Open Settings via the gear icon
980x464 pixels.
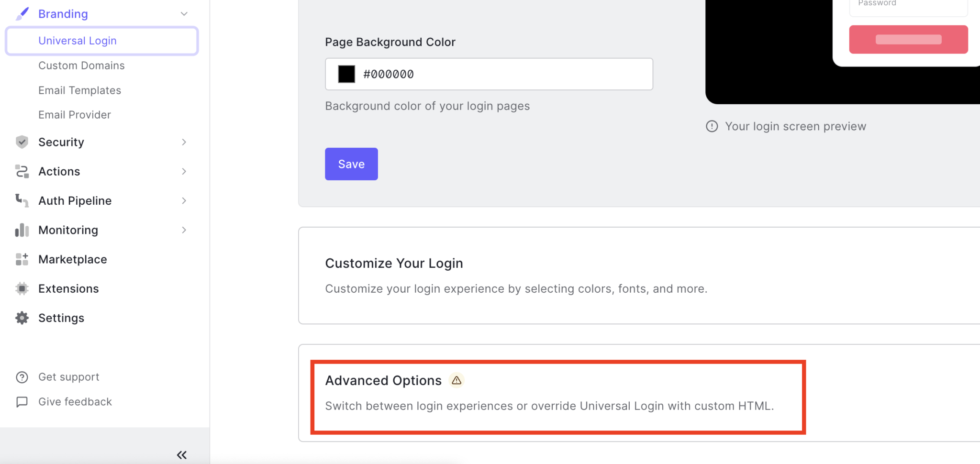[22, 318]
